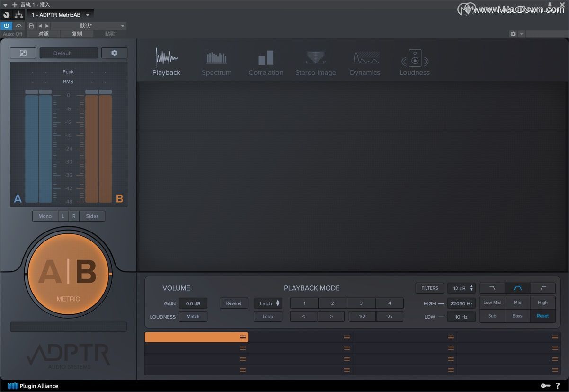Image resolution: width=569 pixels, height=392 pixels.
Task: Click the key icon in the bottom bar
Action: tap(545, 386)
